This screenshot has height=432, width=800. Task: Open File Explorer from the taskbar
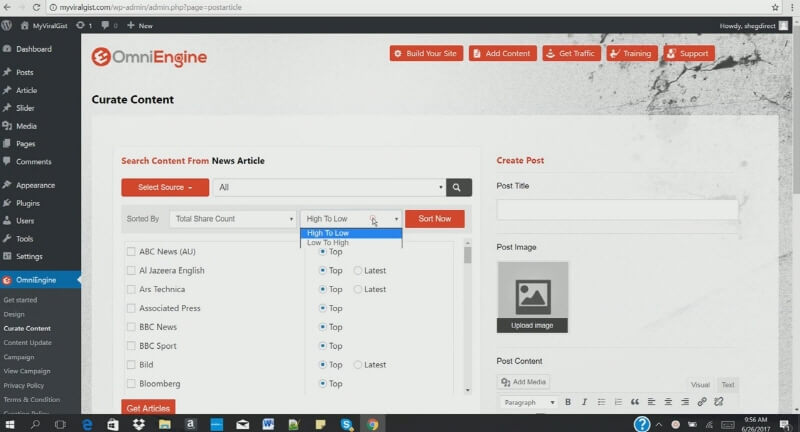coord(164,424)
